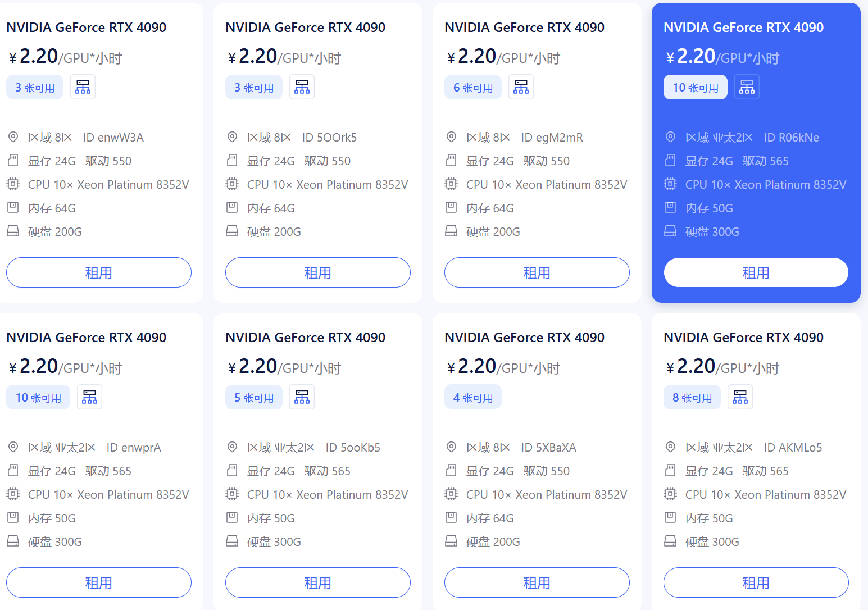This screenshot has width=868, height=610.
Task: Rent the GPU with ID 5OOrk5
Action: (x=318, y=272)
